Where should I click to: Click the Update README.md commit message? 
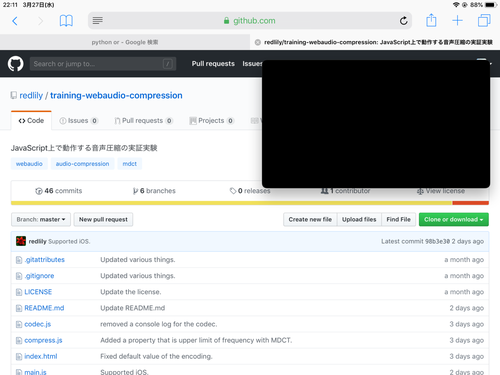(x=133, y=308)
